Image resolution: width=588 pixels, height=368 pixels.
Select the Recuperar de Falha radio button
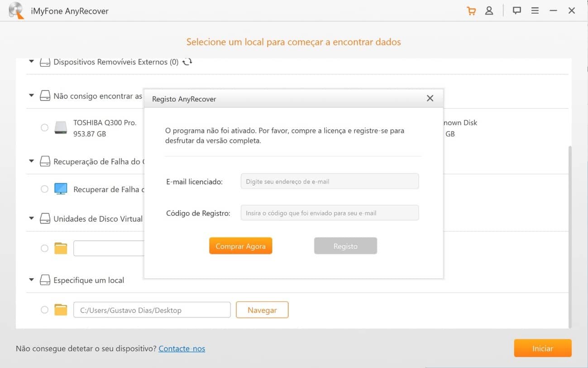pyautogui.click(x=44, y=189)
